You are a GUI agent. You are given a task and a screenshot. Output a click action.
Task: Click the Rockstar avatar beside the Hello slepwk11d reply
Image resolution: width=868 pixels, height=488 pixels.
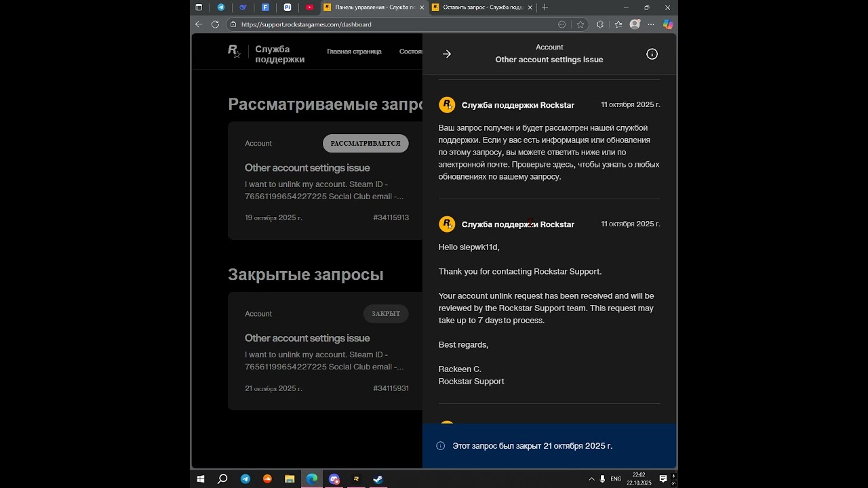[447, 224]
